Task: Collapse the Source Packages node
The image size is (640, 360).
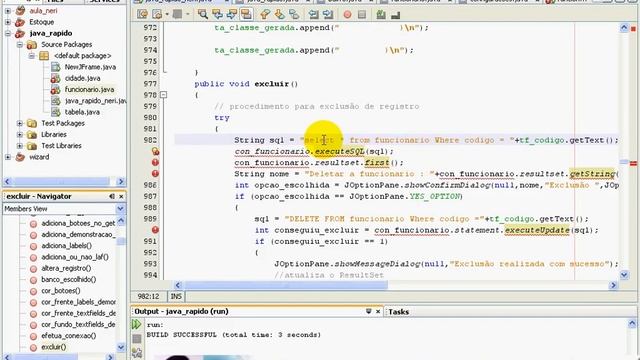Action: (x=20, y=44)
